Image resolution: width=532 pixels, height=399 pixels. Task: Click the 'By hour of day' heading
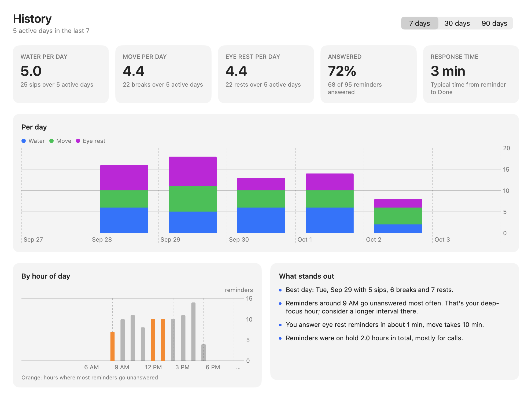(x=46, y=276)
